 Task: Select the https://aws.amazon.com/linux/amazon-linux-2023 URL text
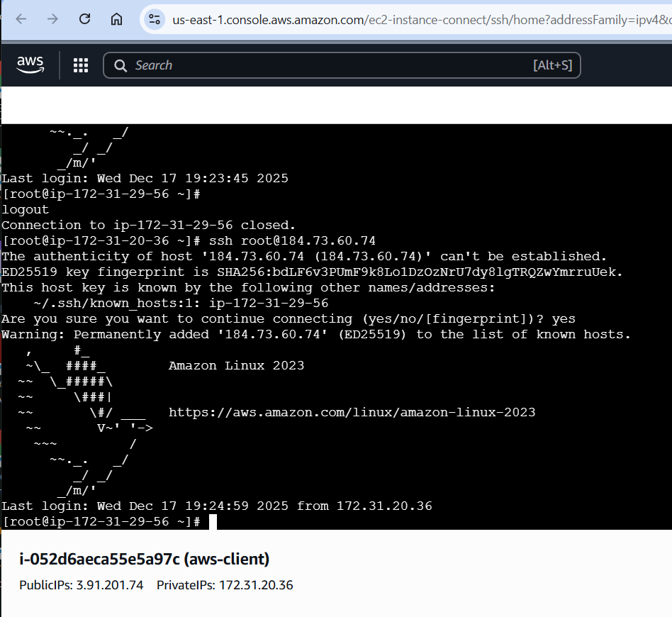tap(352, 413)
